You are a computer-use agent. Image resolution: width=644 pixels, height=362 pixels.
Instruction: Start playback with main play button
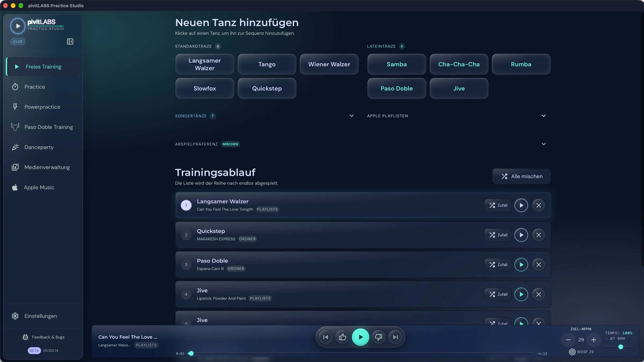pyautogui.click(x=360, y=337)
